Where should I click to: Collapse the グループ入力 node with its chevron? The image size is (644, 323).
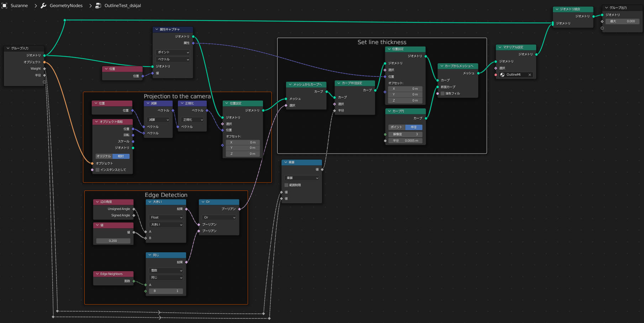coord(8,48)
